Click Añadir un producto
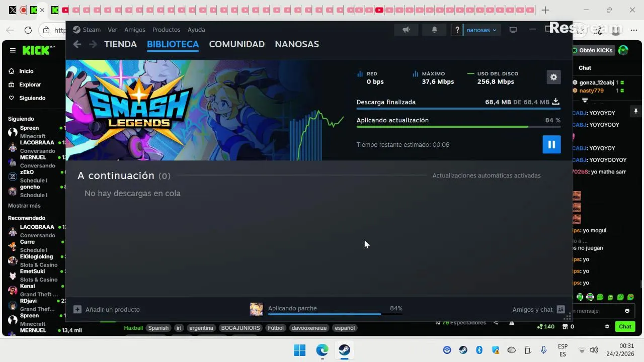The image size is (644, 362). [107, 309]
